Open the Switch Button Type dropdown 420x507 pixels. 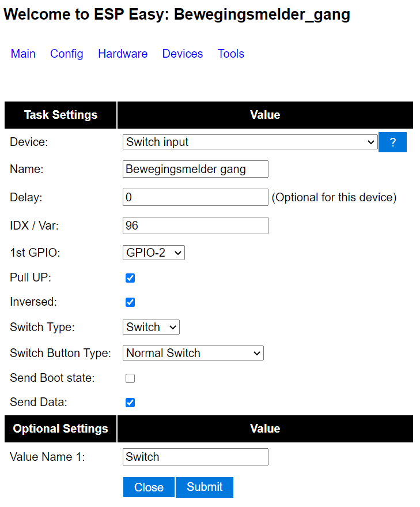(x=193, y=353)
